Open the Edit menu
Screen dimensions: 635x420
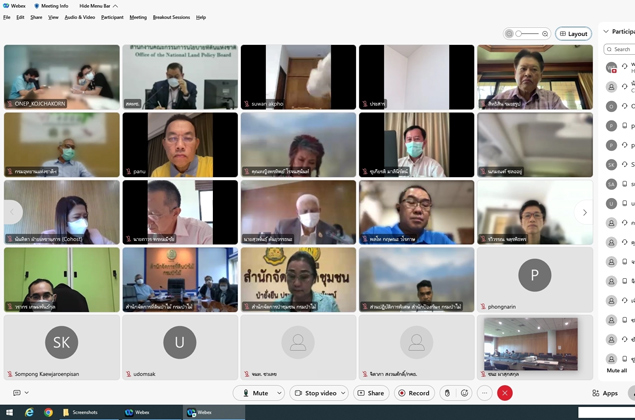pos(20,17)
